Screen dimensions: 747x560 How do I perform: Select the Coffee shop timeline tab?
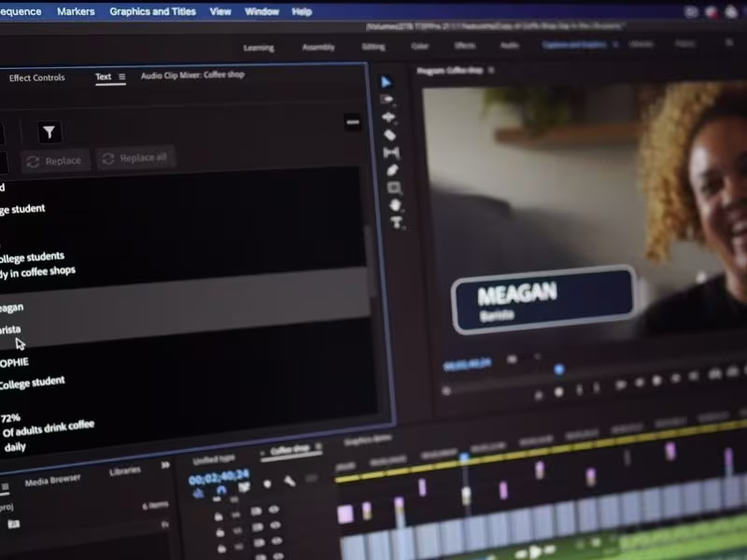tap(289, 450)
